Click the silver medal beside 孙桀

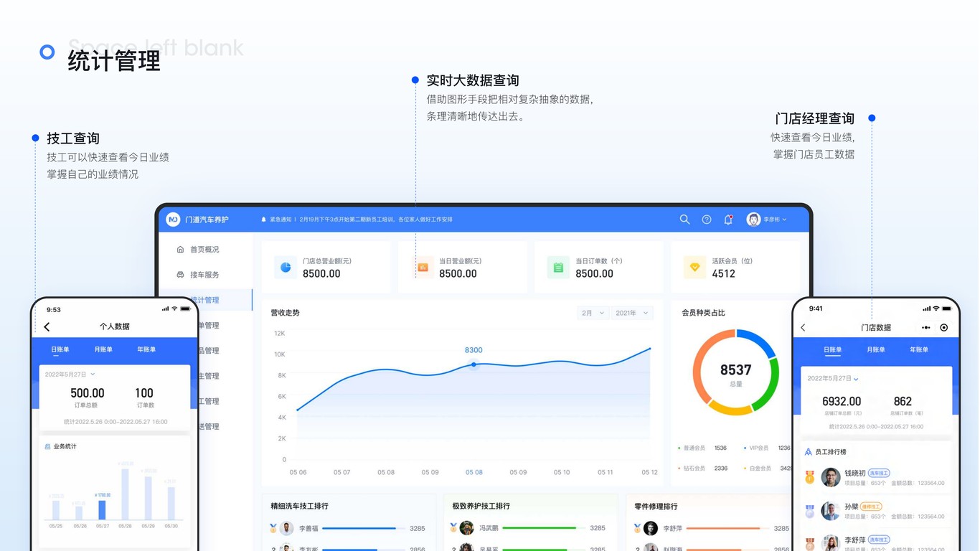click(x=810, y=511)
